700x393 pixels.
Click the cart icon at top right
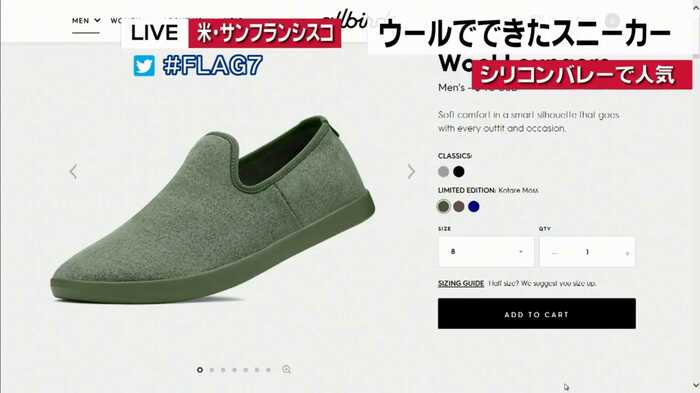pyautogui.click(x=612, y=20)
